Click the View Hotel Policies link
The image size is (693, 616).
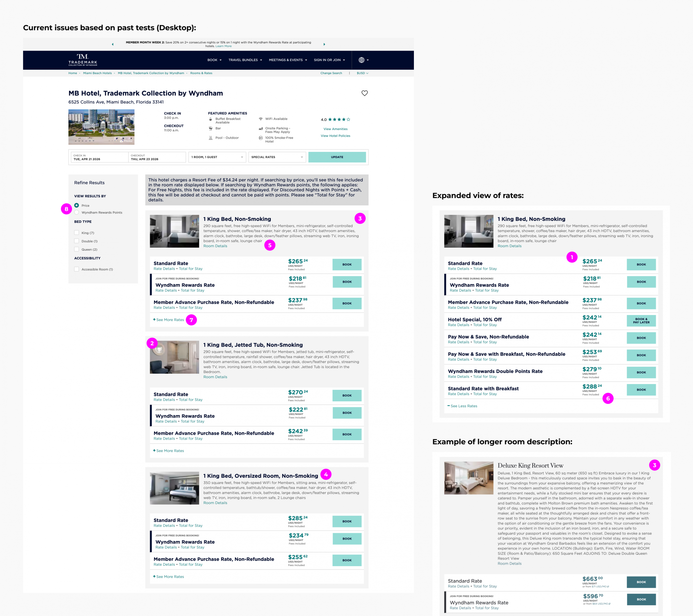tap(335, 136)
